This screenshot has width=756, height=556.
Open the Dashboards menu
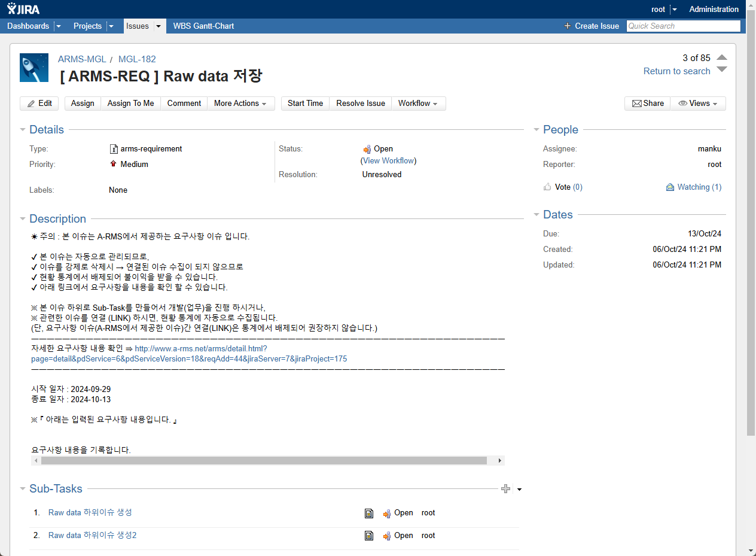coord(28,26)
